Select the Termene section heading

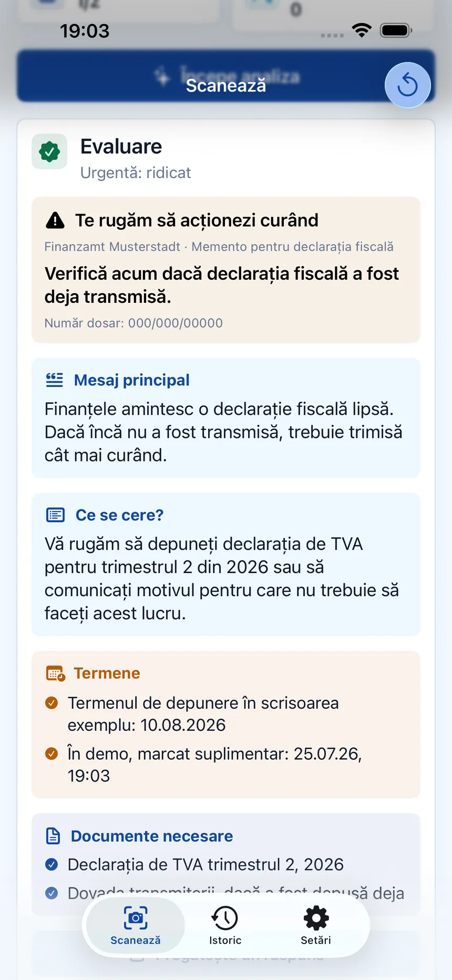(x=107, y=673)
